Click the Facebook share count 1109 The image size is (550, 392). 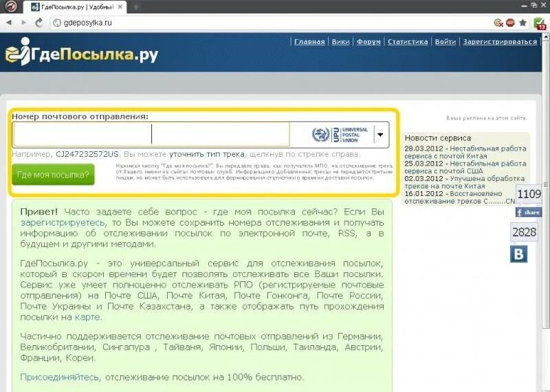click(529, 193)
